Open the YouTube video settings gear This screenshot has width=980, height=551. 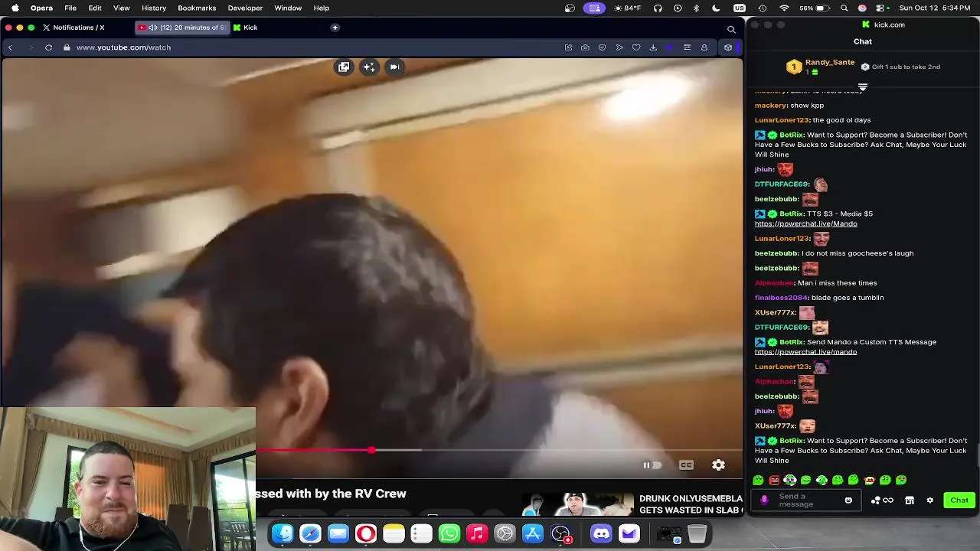pos(718,465)
